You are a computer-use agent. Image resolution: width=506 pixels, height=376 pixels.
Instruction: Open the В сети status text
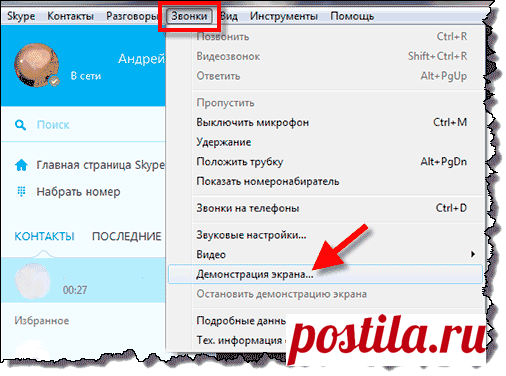[86, 76]
